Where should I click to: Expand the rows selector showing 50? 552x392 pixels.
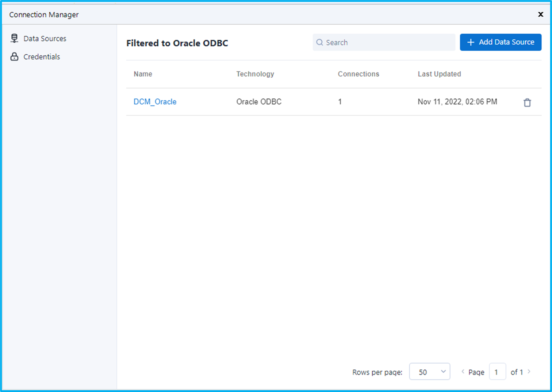pos(430,372)
